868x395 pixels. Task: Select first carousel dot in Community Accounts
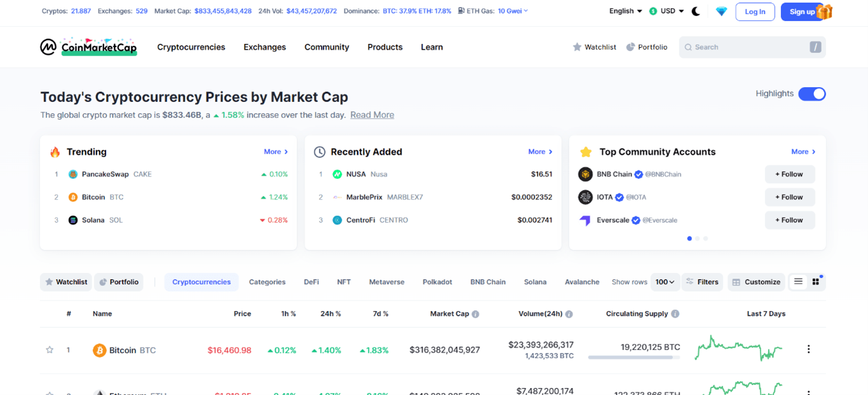point(689,239)
